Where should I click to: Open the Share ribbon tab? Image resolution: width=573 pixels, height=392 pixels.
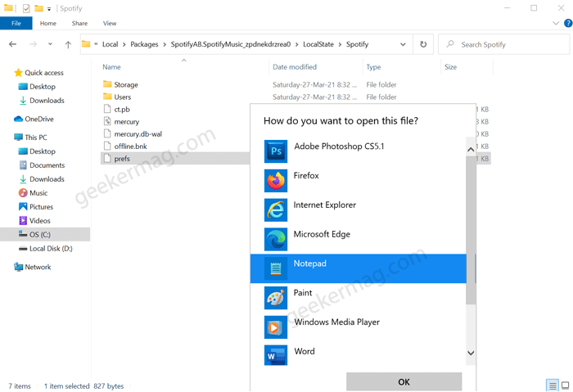tap(79, 23)
